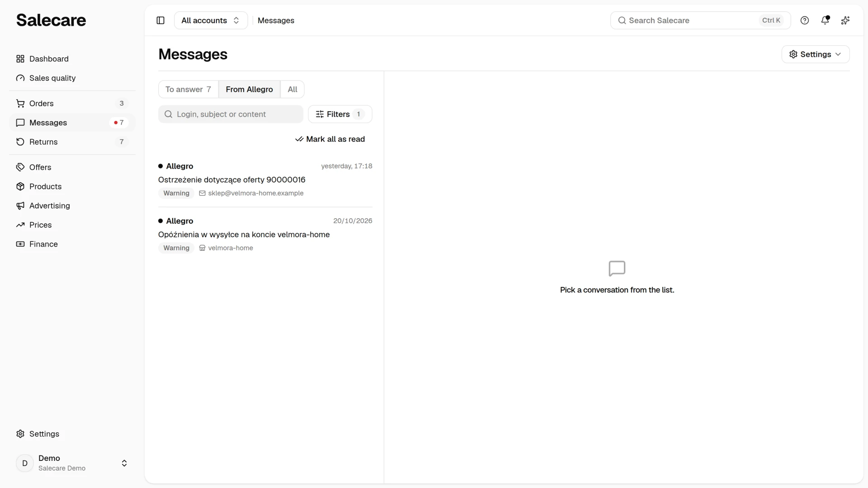Image resolution: width=868 pixels, height=488 pixels.
Task: Open Advertising in the sidebar
Action: click(72, 206)
